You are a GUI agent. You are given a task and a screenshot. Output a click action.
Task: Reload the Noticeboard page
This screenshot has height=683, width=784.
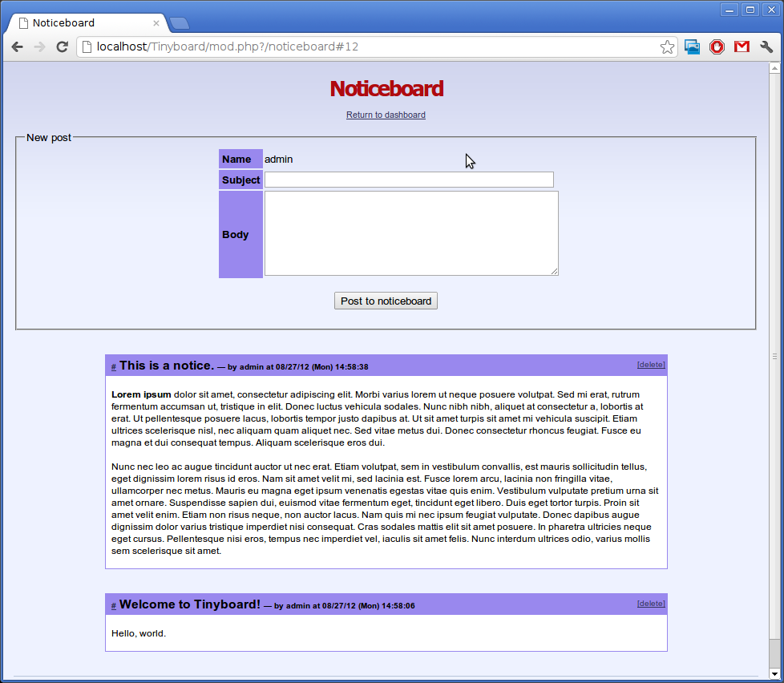point(62,47)
